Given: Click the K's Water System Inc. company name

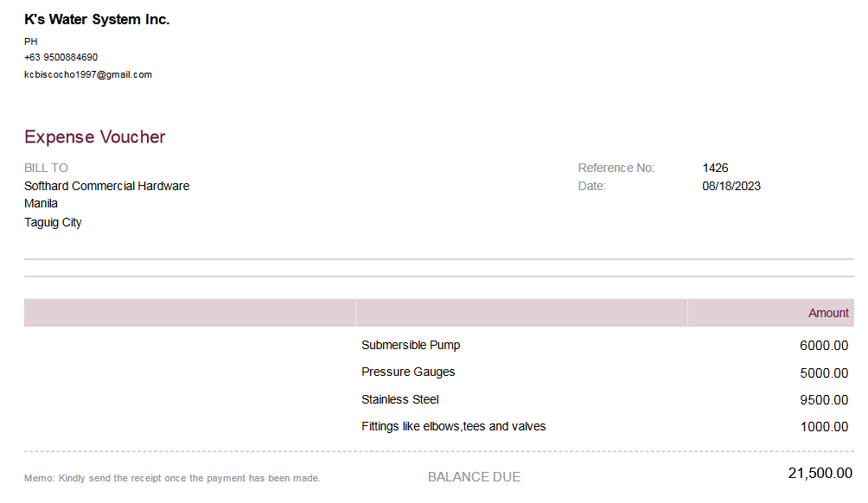Looking at the screenshot, I should (x=97, y=20).
